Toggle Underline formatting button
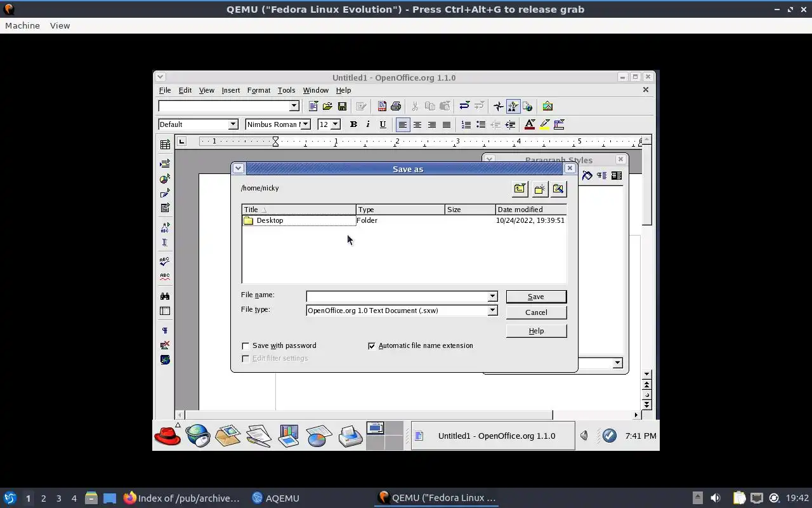Screen dimensions: 812x508 coord(383,124)
